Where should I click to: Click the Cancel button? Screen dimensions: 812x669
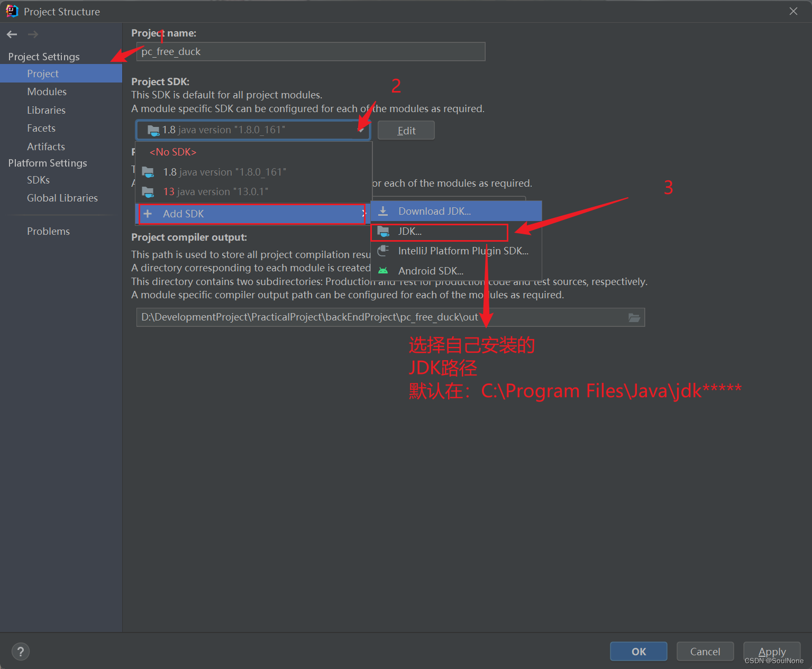coord(705,652)
